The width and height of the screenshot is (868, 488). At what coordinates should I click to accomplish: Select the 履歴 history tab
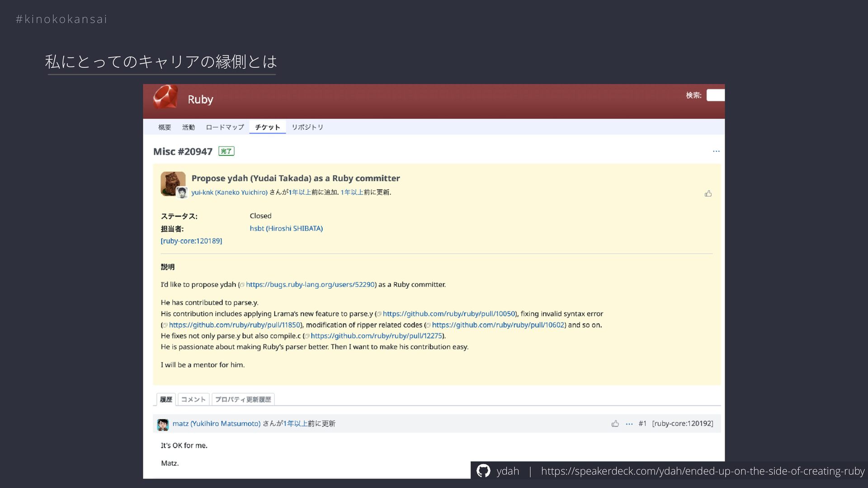166,399
